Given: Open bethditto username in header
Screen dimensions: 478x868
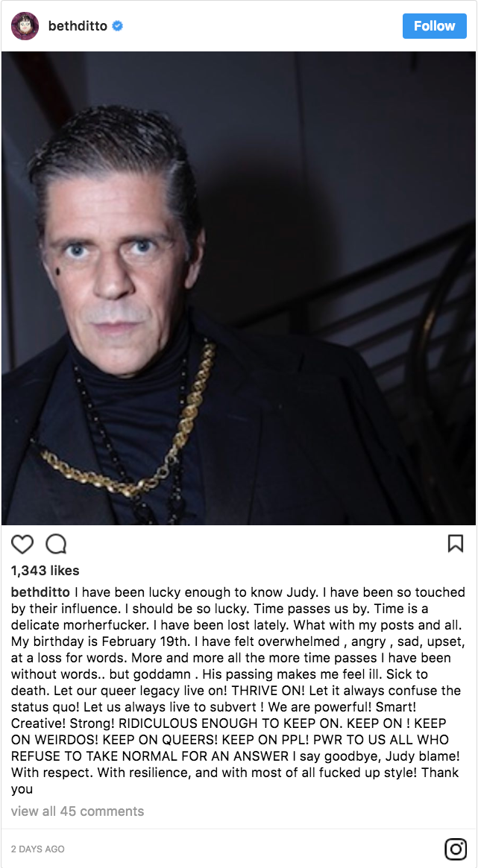Looking at the screenshot, I should (x=78, y=26).
